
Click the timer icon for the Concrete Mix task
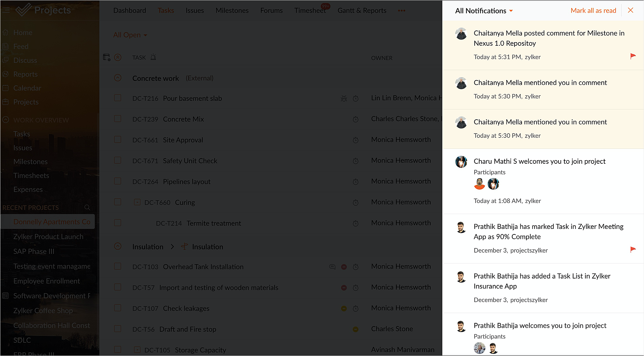356,119
